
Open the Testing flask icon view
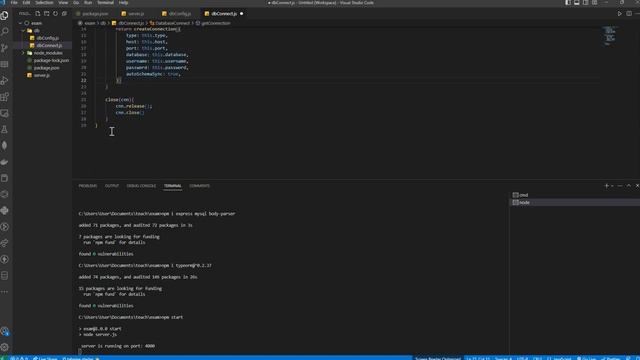point(4,130)
